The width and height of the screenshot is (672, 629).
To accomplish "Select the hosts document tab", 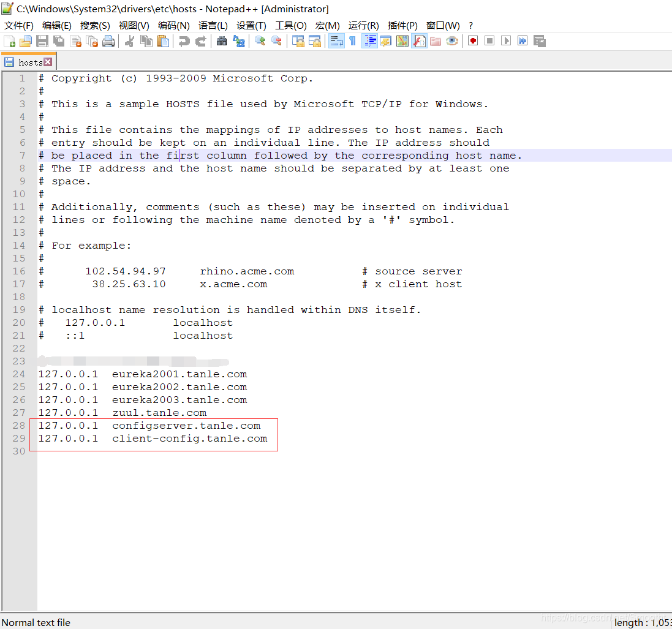I will (x=28, y=62).
